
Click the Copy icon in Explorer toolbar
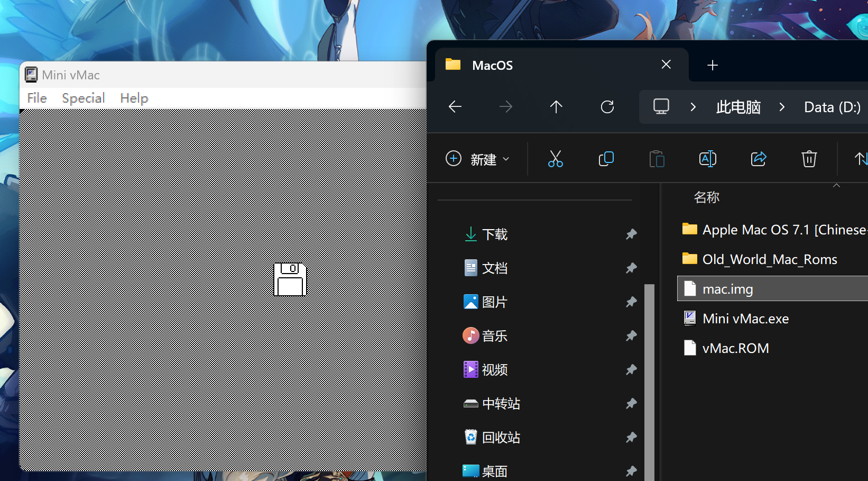click(606, 159)
